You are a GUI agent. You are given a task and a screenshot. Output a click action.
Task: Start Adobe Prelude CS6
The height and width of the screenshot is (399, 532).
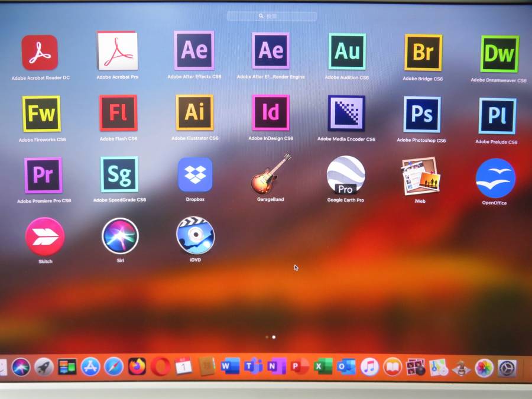(x=498, y=116)
